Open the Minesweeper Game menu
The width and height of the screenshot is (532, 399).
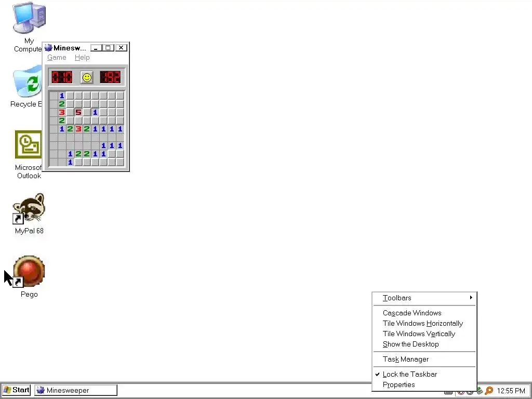(x=57, y=57)
